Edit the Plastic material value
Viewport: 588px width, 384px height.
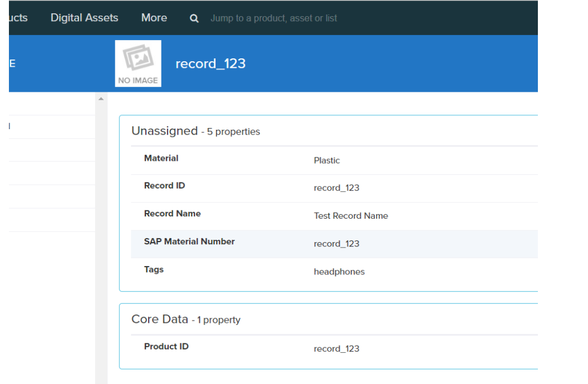coord(327,160)
